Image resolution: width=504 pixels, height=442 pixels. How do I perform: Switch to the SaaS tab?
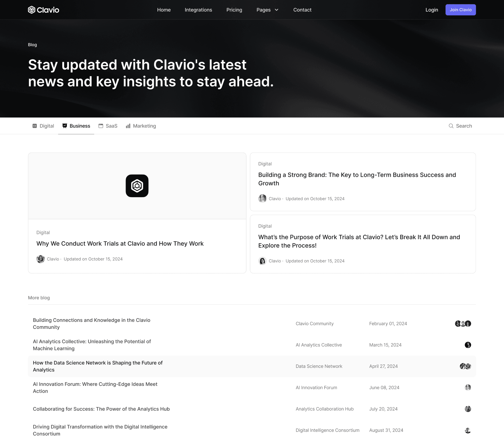point(108,126)
